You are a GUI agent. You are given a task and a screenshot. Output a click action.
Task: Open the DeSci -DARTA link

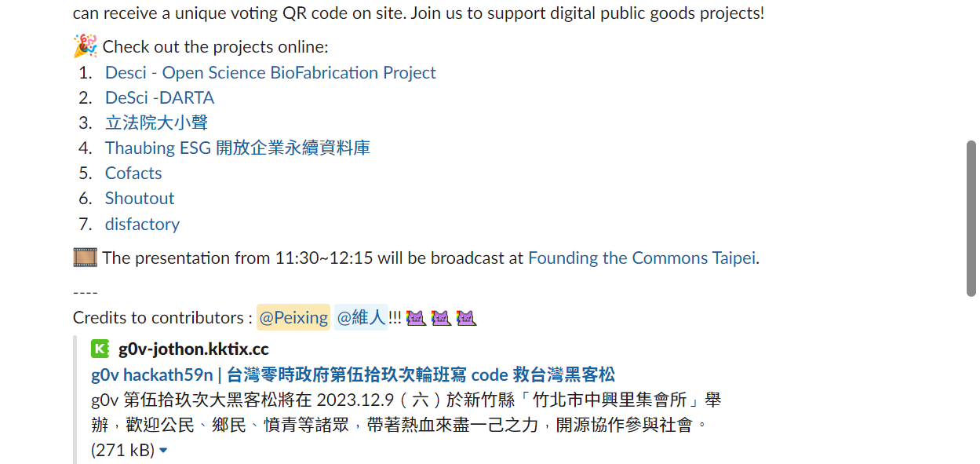tap(159, 98)
